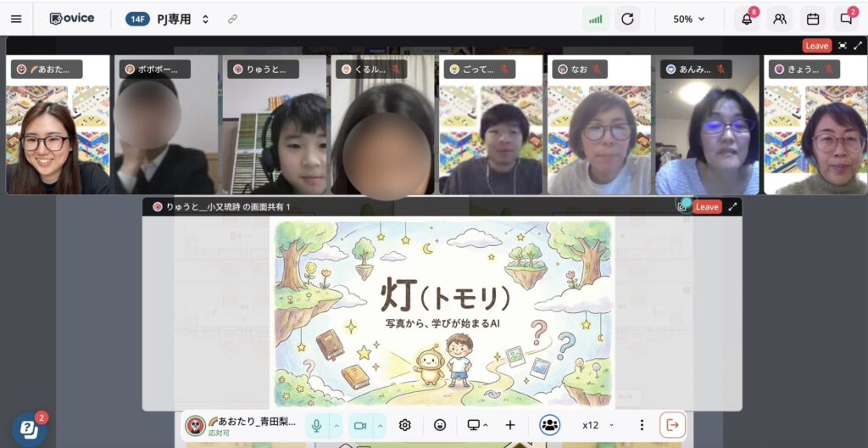868x448 pixels.
Task: Open the chat messages icon
Action: pos(845,19)
